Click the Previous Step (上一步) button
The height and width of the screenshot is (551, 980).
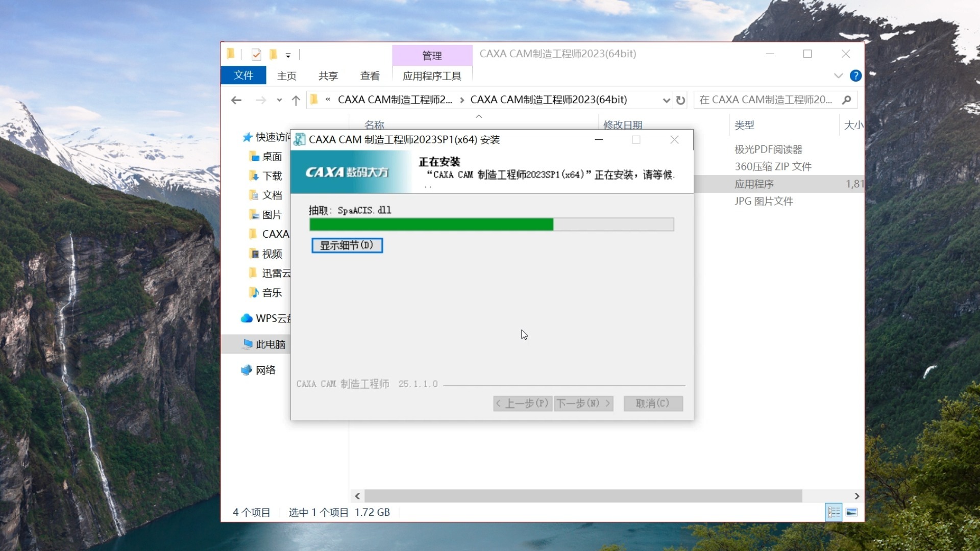[x=523, y=404]
